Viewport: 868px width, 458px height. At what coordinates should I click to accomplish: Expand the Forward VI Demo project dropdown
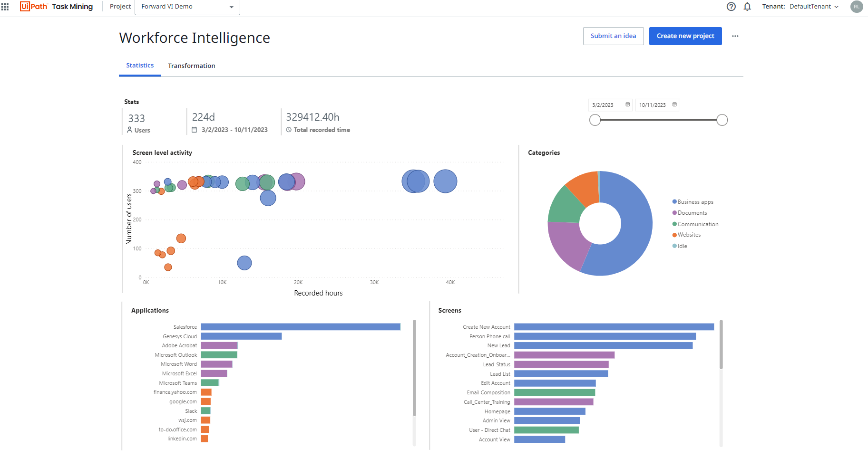tap(187, 7)
